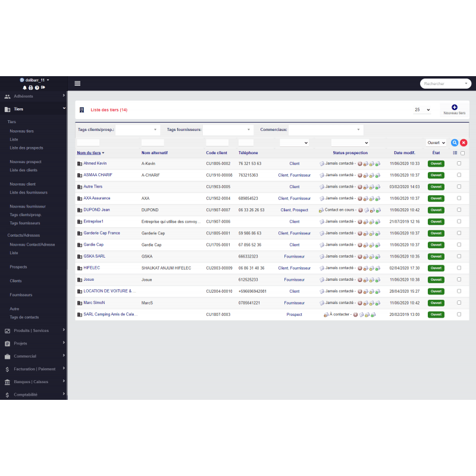Open the column selector list icon
This screenshot has height=476, width=476.
click(x=455, y=153)
